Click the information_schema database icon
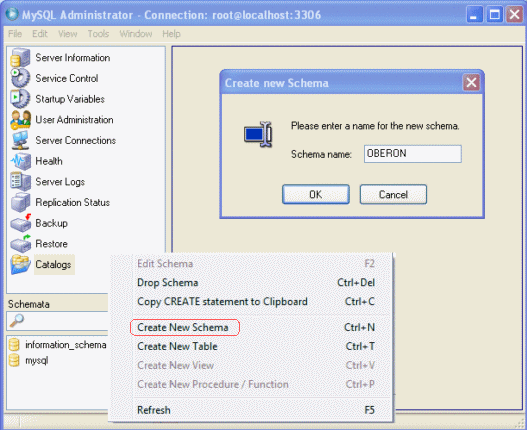Screen dimensions: 527x430 (14, 345)
